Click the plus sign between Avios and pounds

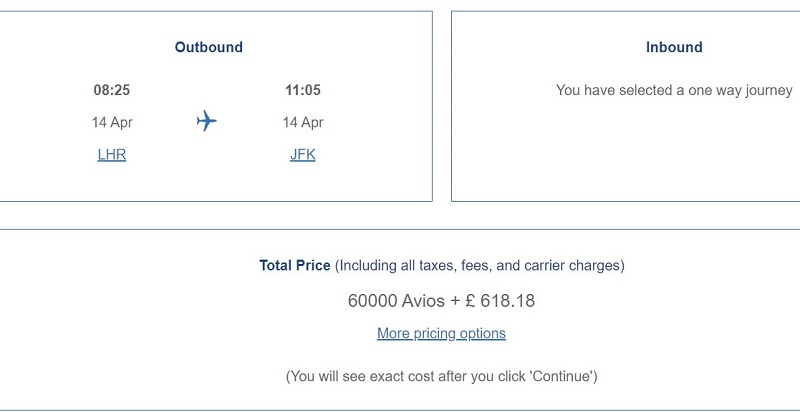(455, 301)
